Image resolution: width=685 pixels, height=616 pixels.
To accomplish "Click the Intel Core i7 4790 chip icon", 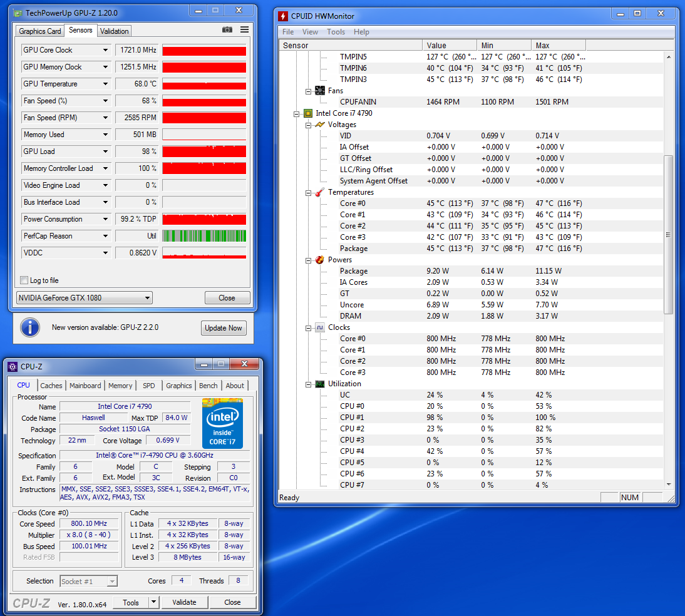I will [x=308, y=113].
